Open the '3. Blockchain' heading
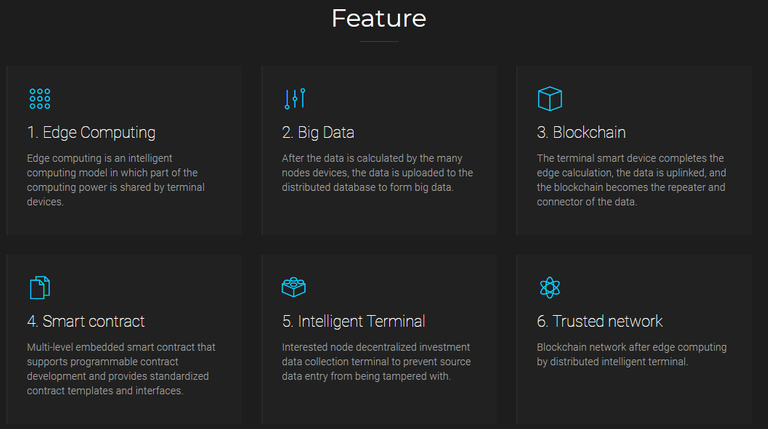The image size is (768, 429). [581, 133]
